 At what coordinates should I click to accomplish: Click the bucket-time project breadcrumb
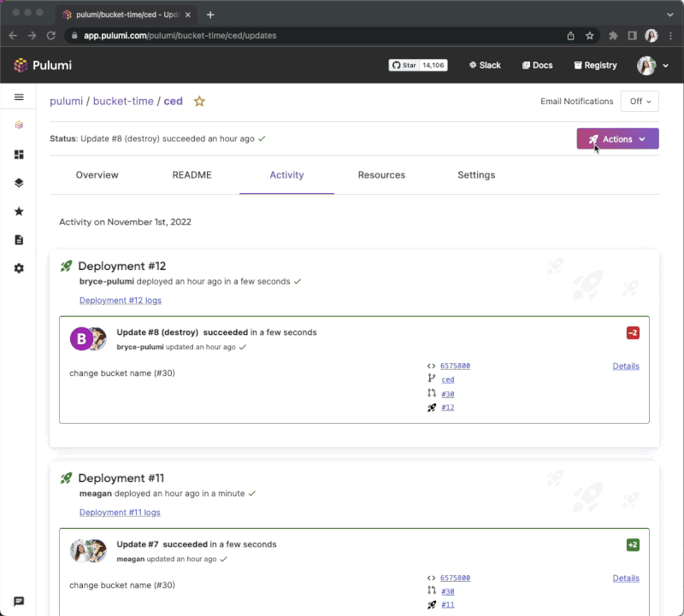pos(123,101)
